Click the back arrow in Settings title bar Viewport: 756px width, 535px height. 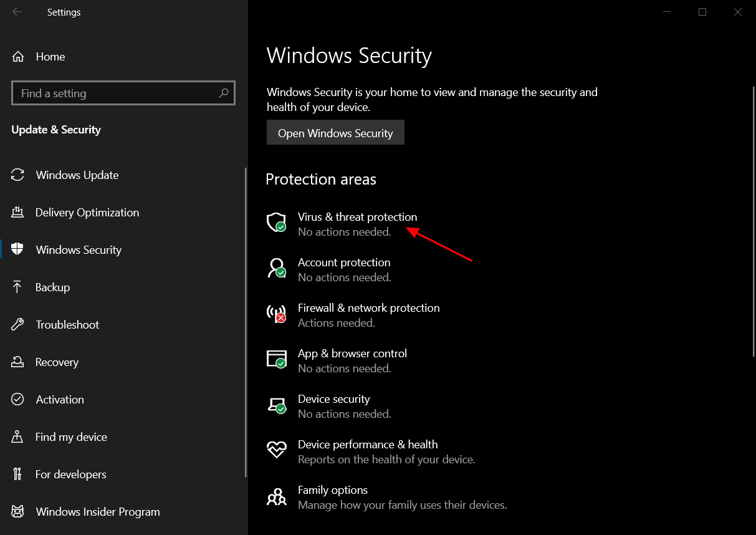click(x=17, y=12)
